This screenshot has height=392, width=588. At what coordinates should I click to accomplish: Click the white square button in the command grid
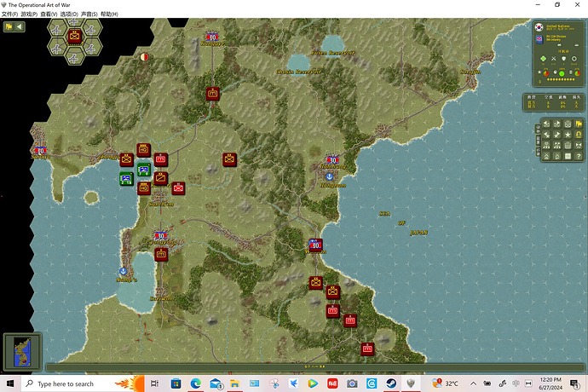568,156
